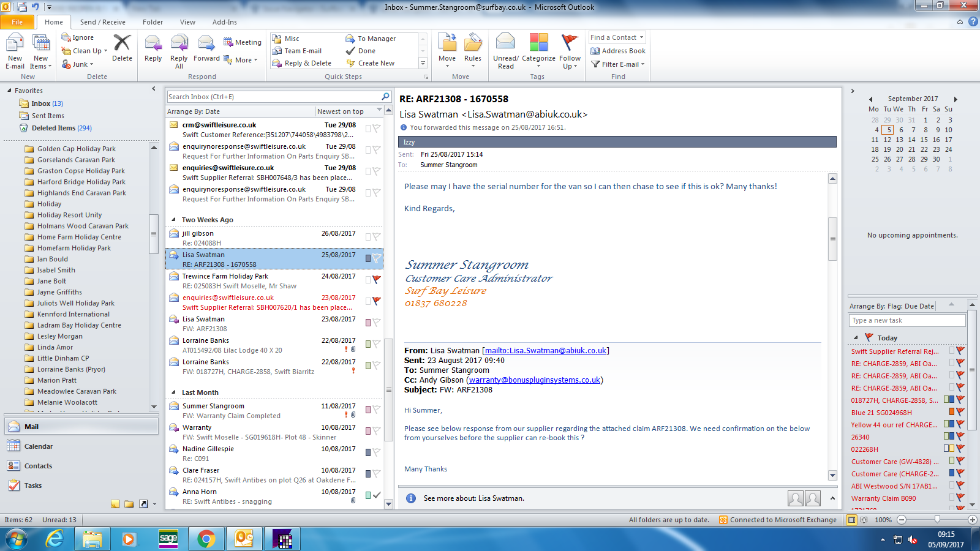Viewport: 980px width, 551px height.
Task: Open the Filter E-mail dropdown
Action: [618, 64]
